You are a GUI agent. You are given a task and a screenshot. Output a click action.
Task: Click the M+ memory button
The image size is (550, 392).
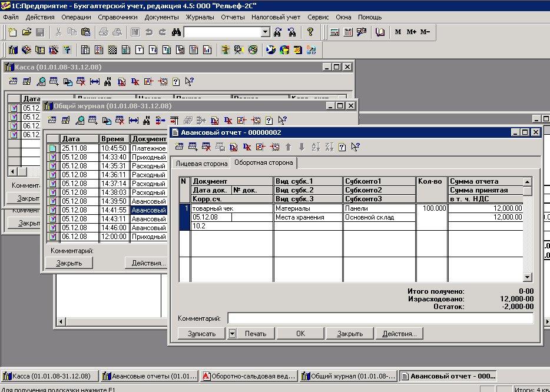tap(411, 32)
